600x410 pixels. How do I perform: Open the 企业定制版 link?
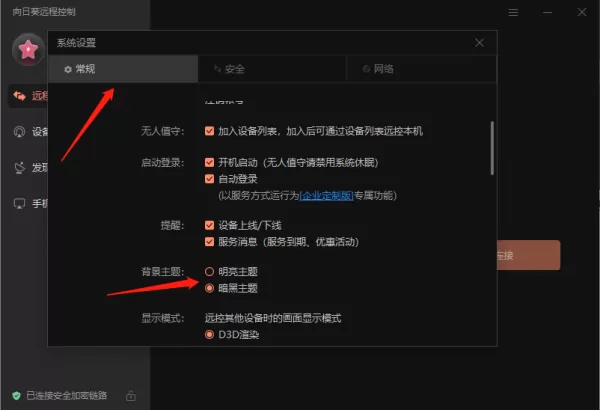(x=326, y=196)
